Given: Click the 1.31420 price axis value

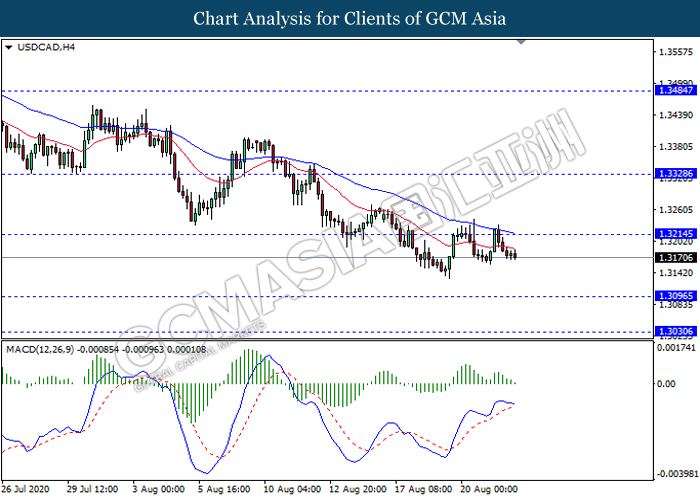Looking at the screenshot, I should (x=676, y=273).
